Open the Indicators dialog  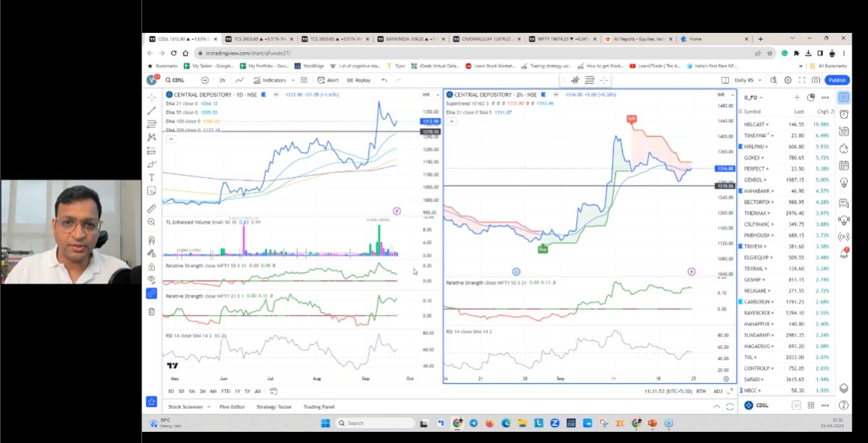tap(269, 80)
